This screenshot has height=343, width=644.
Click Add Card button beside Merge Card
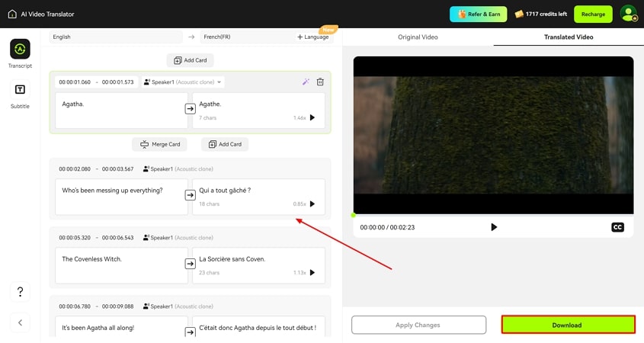pyautogui.click(x=225, y=144)
